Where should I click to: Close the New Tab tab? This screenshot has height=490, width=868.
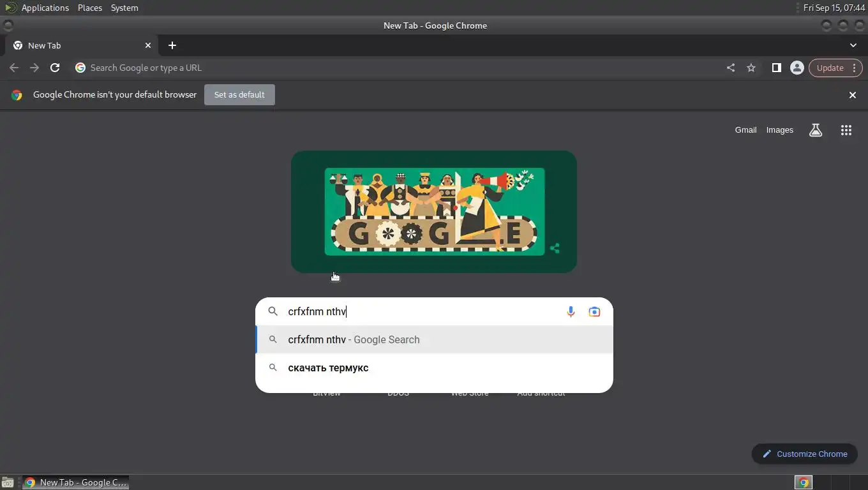(x=148, y=45)
